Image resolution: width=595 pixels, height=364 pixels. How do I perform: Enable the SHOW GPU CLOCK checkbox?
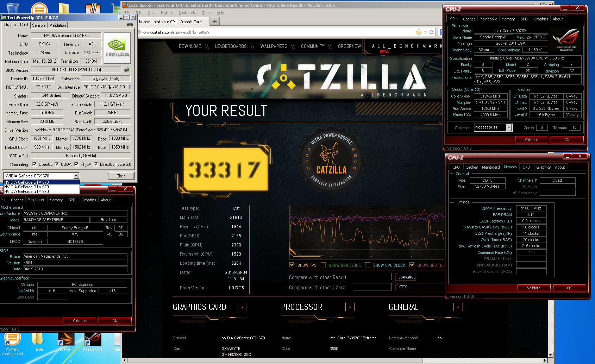coord(323,265)
